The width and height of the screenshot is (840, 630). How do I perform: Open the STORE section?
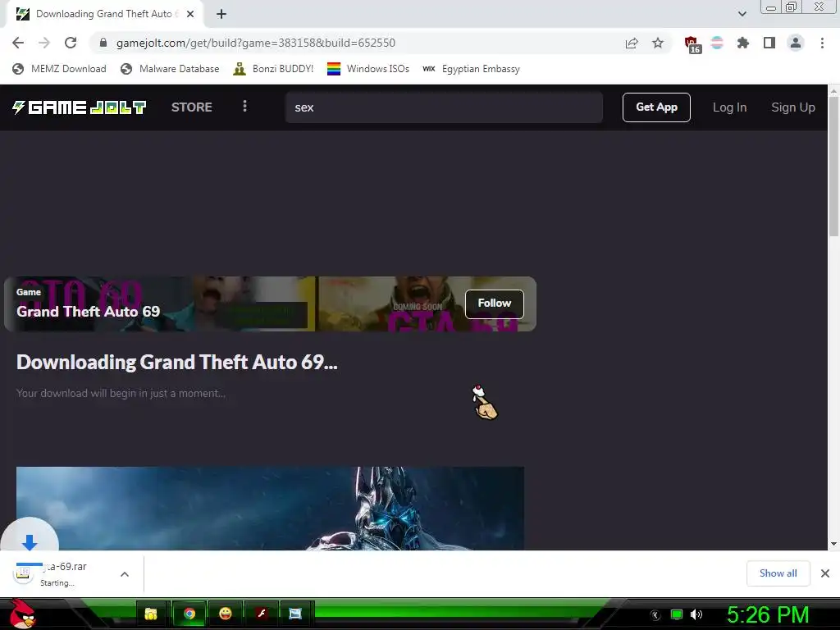[x=192, y=107]
